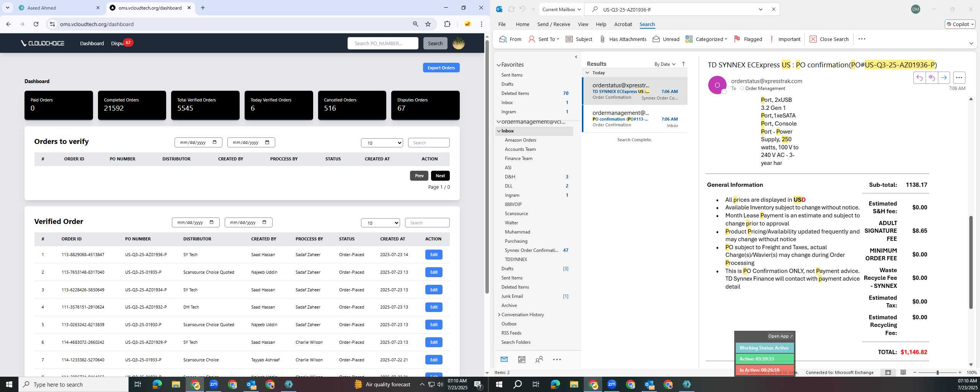View site information icon in address bar
Viewport: 980px width, 392px height.
click(52, 24)
